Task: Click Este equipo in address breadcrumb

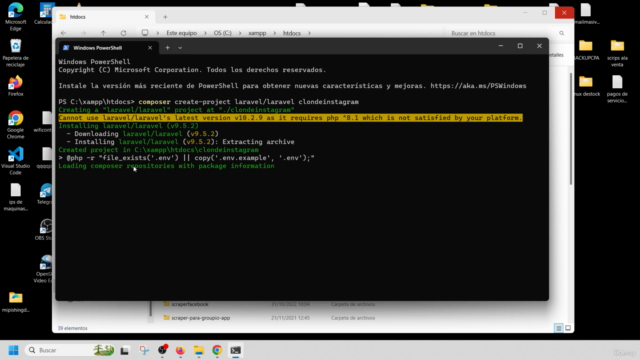Action: tap(182, 33)
